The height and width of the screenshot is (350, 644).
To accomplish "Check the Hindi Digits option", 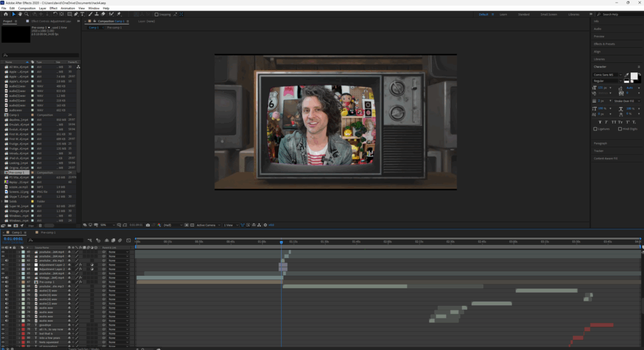I will click(620, 128).
